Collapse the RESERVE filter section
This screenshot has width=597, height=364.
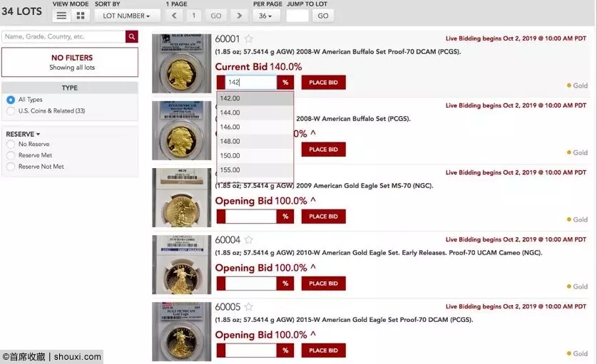[x=23, y=134]
